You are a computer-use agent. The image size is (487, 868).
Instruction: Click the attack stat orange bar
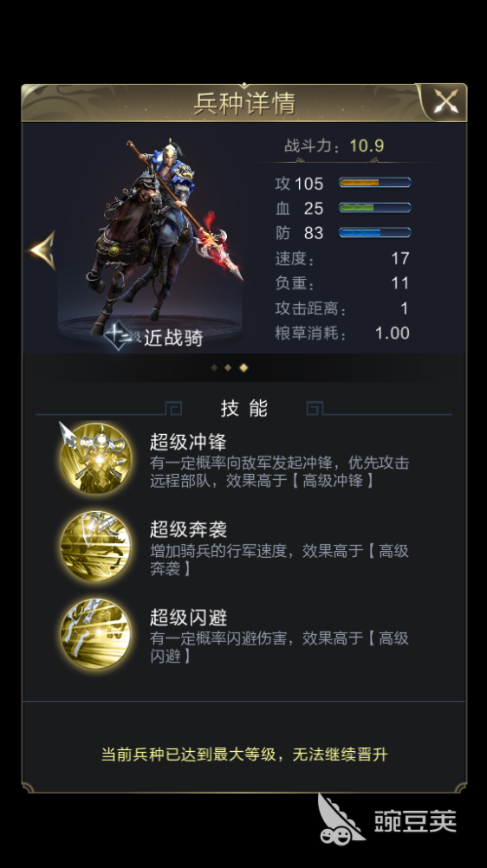click(x=374, y=183)
